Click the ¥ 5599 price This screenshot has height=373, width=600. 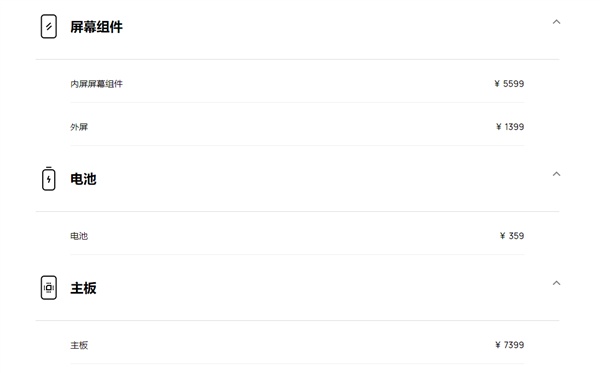[x=509, y=84]
